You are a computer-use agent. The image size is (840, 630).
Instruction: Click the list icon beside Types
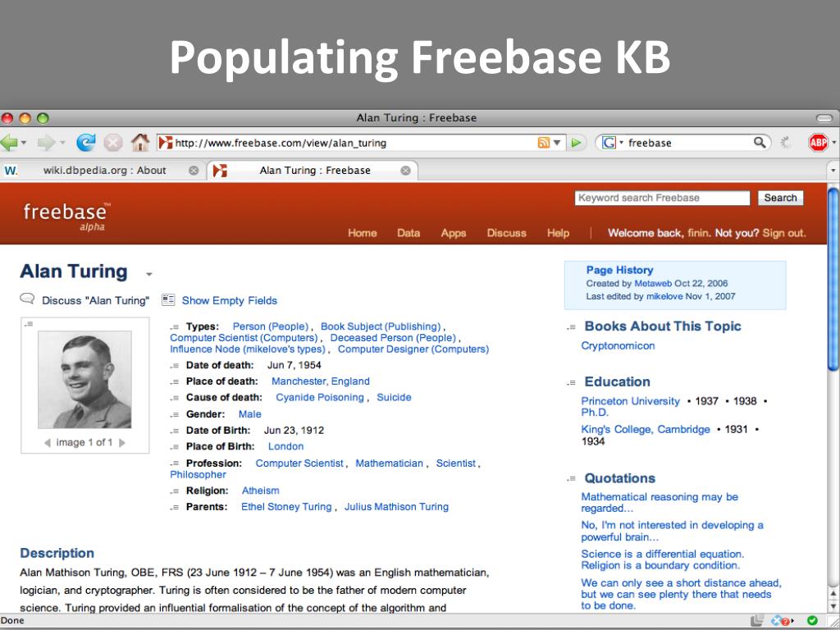pyautogui.click(x=174, y=326)
